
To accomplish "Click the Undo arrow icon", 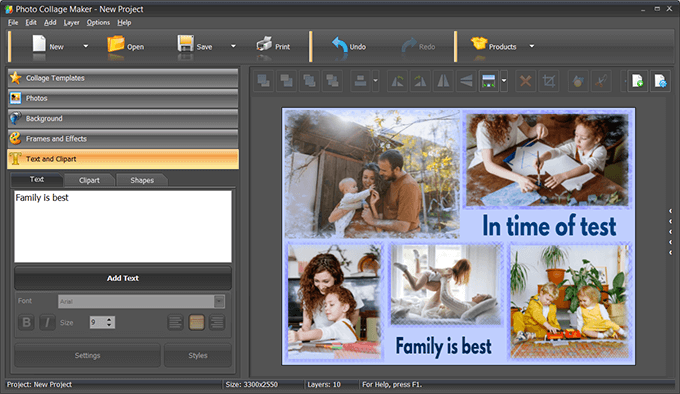I will 340,44.
